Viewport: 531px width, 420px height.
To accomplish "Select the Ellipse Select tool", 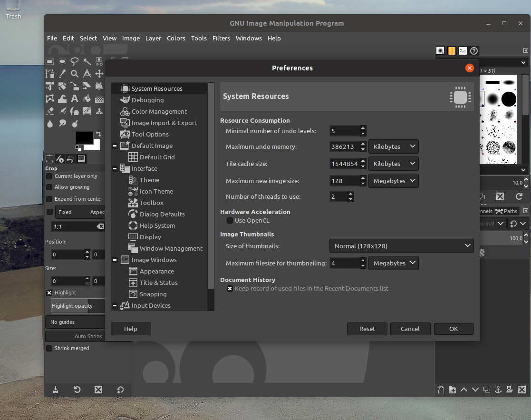I will (62, 62).
